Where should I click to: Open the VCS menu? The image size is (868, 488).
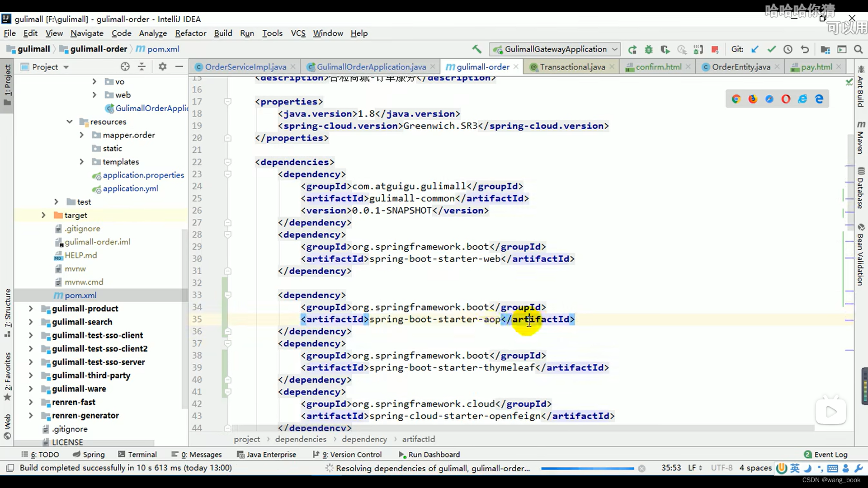tap(298, 33)
